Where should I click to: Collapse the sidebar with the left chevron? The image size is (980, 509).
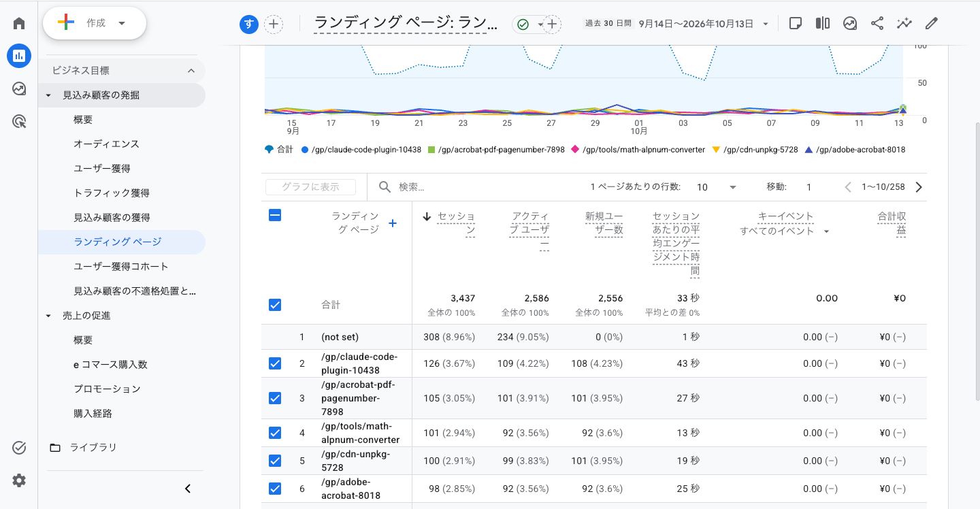pos(188,489)
